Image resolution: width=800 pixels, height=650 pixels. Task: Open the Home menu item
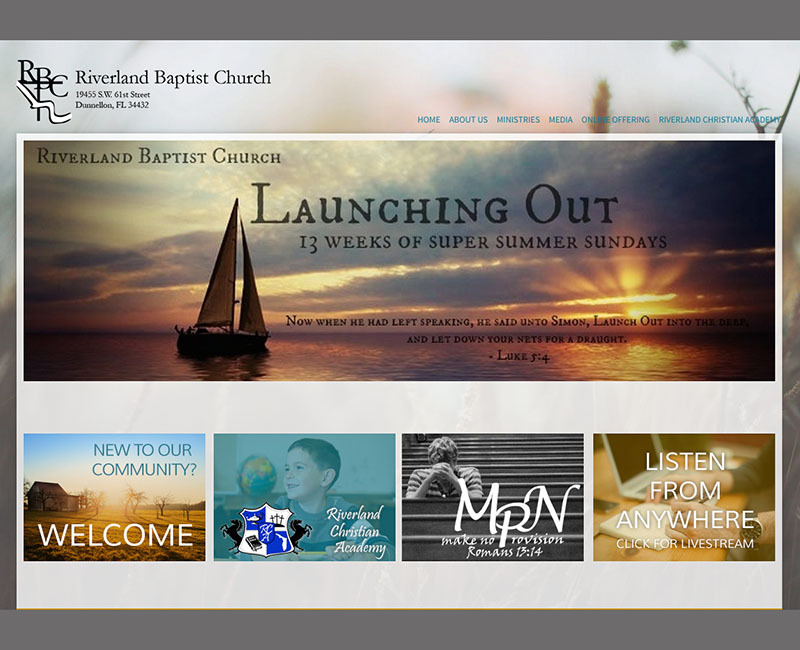point(429,119)
